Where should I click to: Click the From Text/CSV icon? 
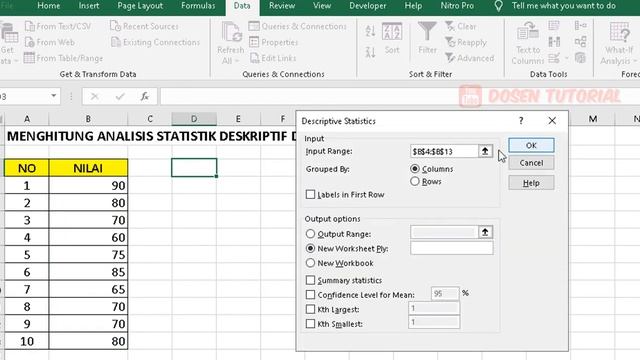(30, 27)
